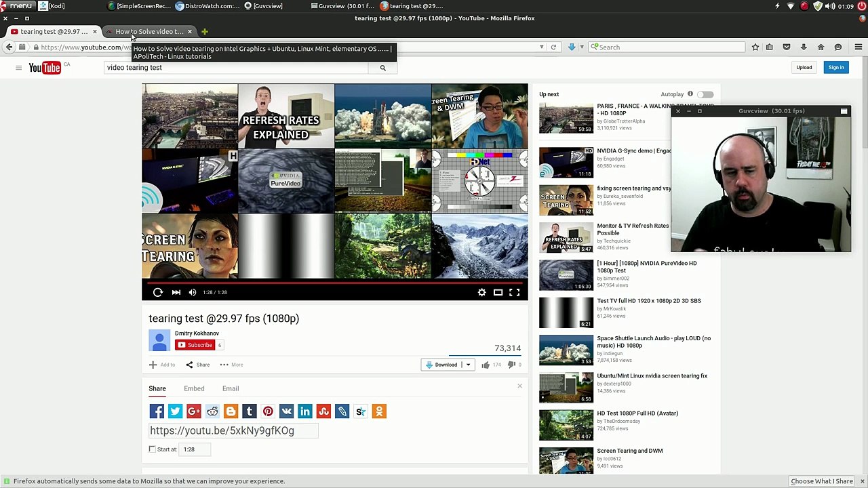This screenshot has width=868, height=488.
Task: Select the Share tab in panel
Action: pyautogui.click(x=157, y=388)
